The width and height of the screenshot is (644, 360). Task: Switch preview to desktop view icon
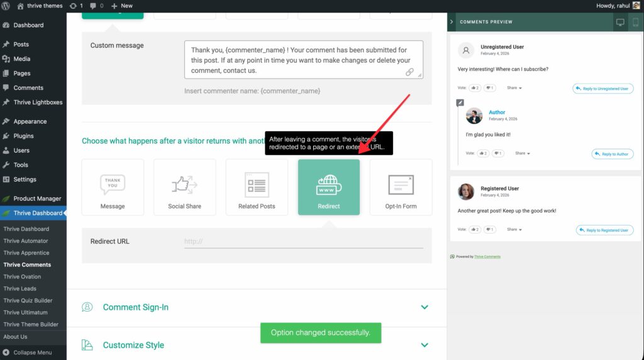coord(620,22)
